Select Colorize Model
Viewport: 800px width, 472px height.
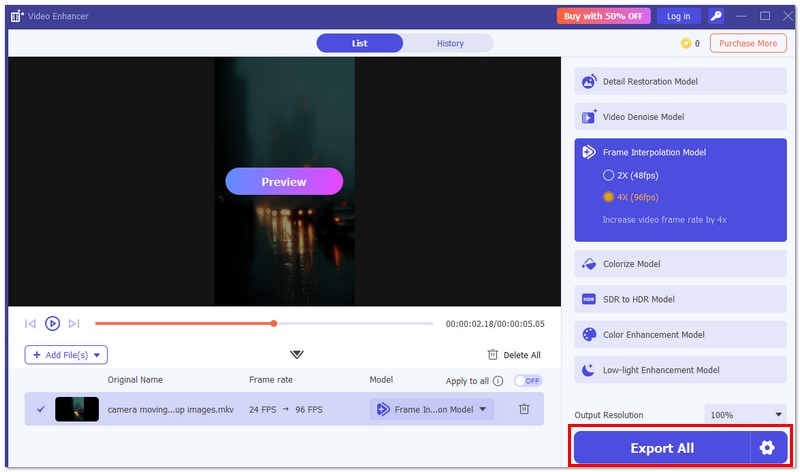680,264
